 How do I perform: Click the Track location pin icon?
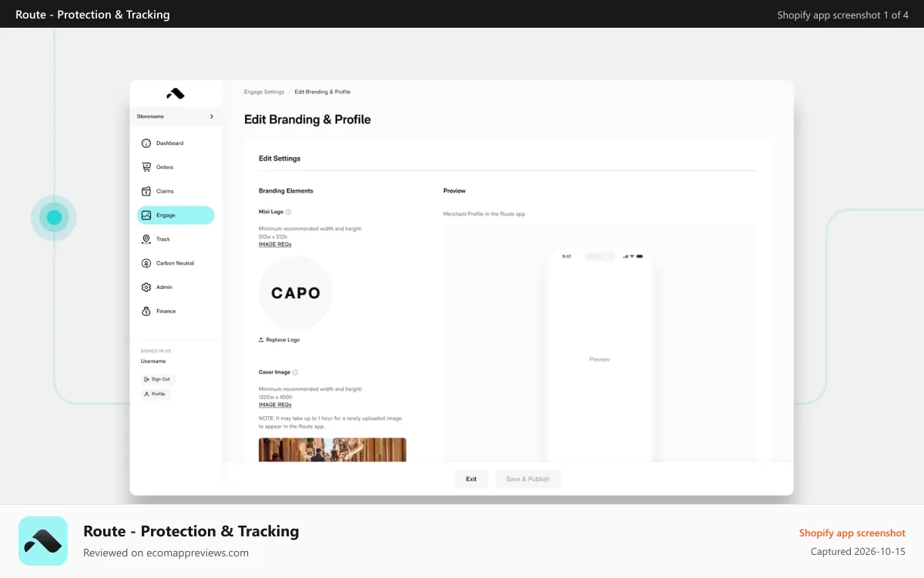(146, 239)
